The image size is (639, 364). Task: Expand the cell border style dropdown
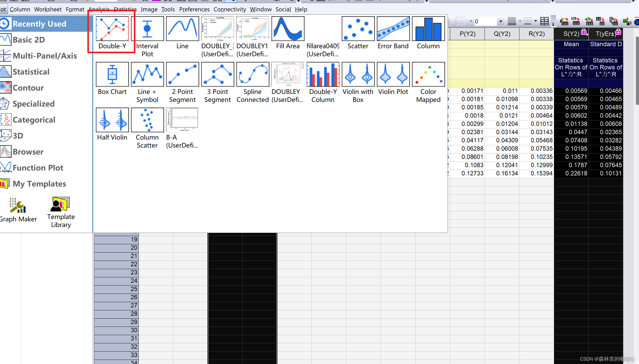pos(535,21)
